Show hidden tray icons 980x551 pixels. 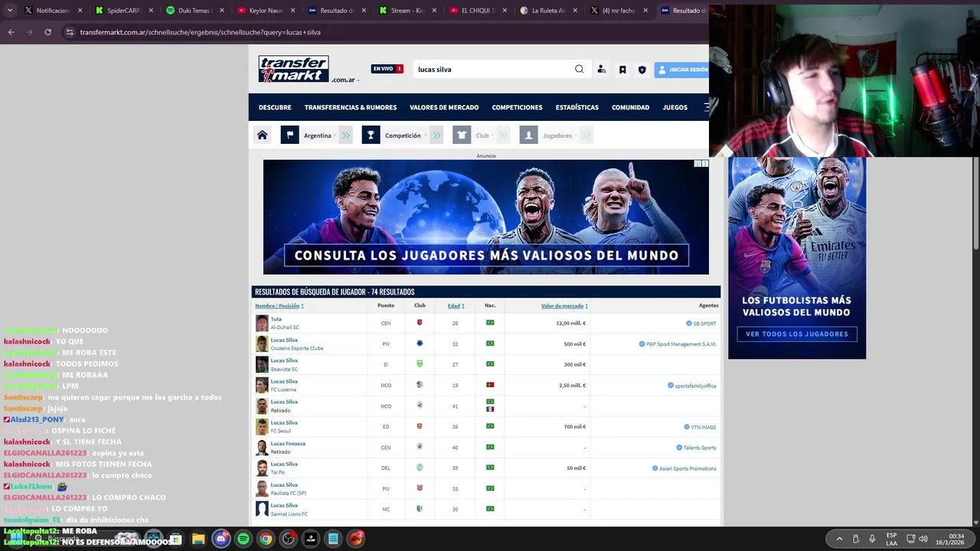click(839, 539)
